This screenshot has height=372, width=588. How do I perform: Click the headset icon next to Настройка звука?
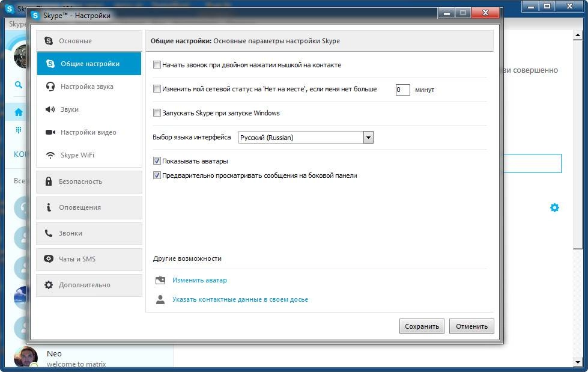coord(50,87)
